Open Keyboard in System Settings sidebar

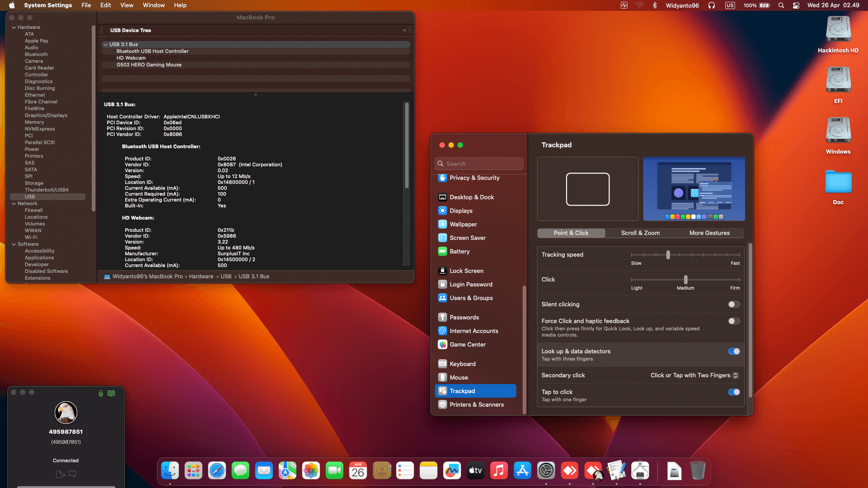[476, 364]
